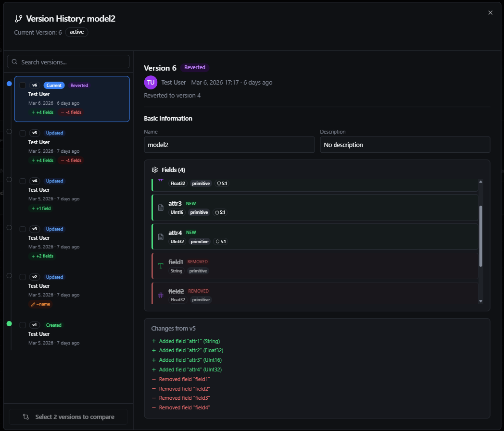Click the gear icon on the Fields panel header
Image resolution: width=504 pixels, height=431 pixels.
(x=154, y=170)
